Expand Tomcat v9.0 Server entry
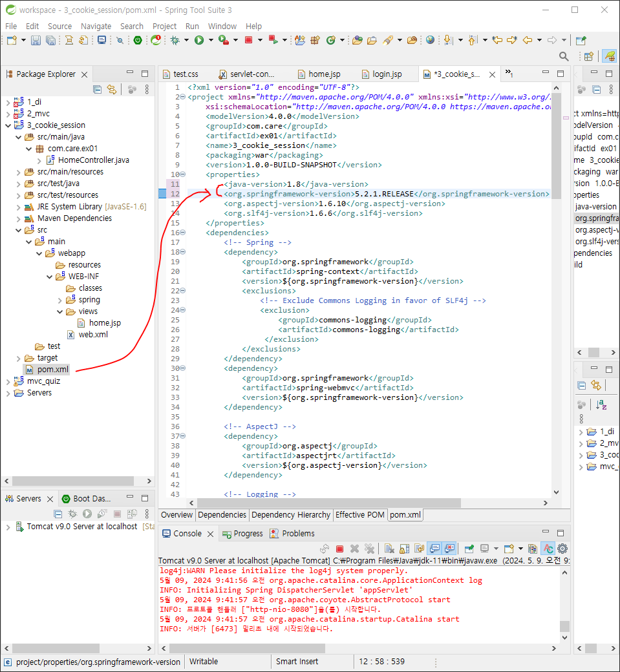This screenshot has width=620, height=672. tap(8, 527)
